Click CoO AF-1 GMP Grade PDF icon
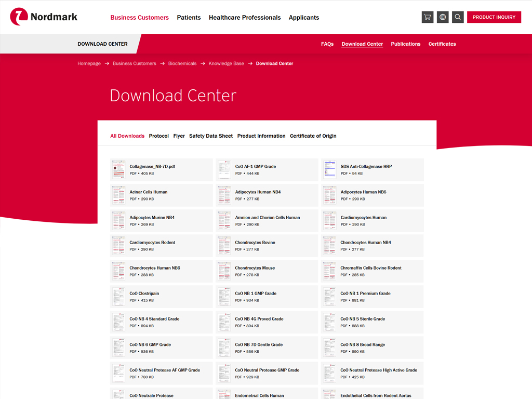The image size is (532, 399). [224, 170]
